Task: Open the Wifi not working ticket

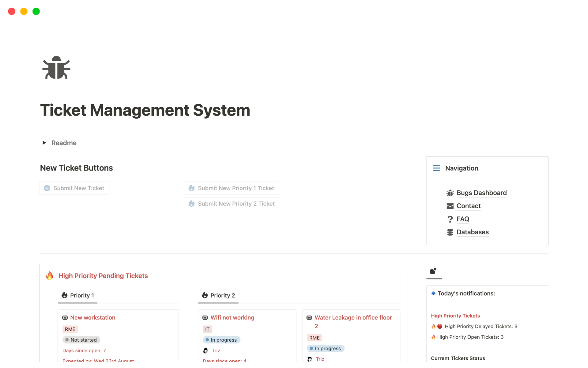Action: [x=232, y=318]
